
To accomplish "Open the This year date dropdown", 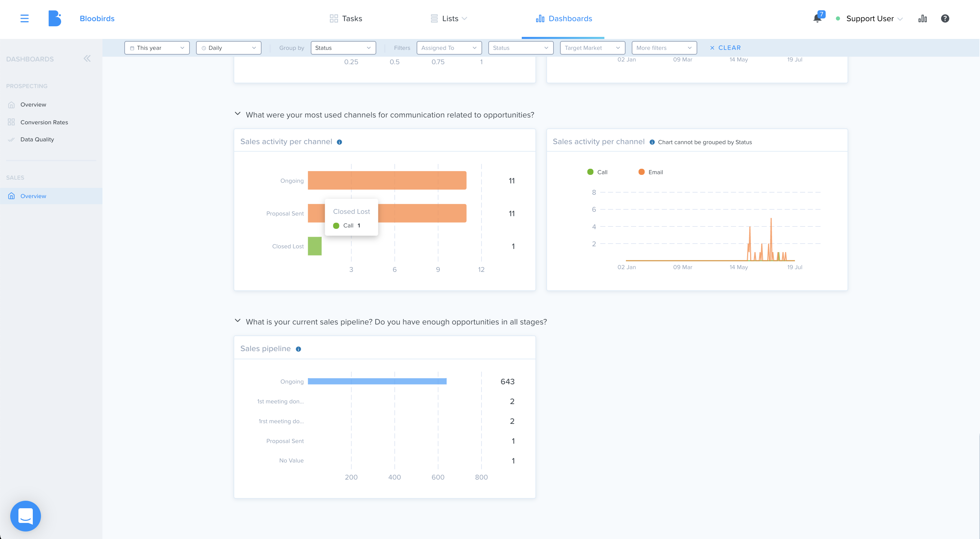I will (157, 48).
